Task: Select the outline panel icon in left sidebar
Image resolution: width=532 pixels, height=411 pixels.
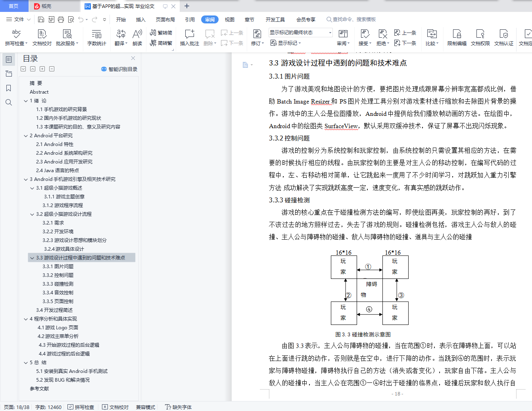Action: pos(9,60)
